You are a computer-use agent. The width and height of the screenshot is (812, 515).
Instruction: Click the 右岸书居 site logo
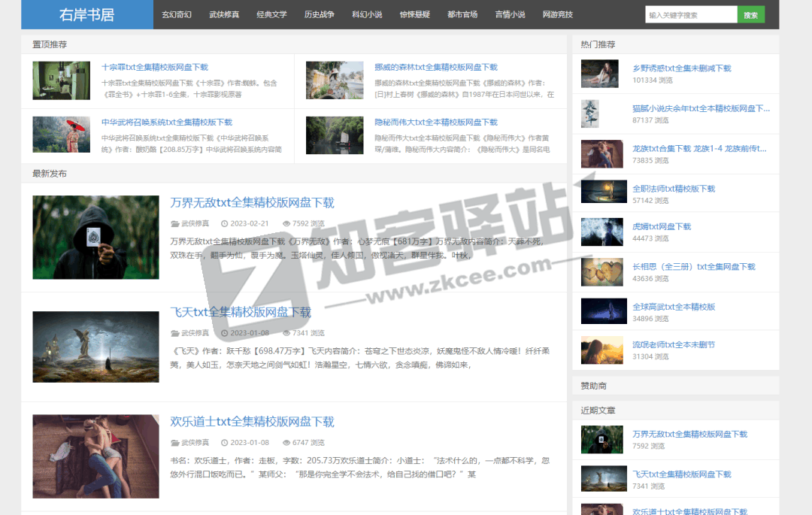[x=87, y=14]
